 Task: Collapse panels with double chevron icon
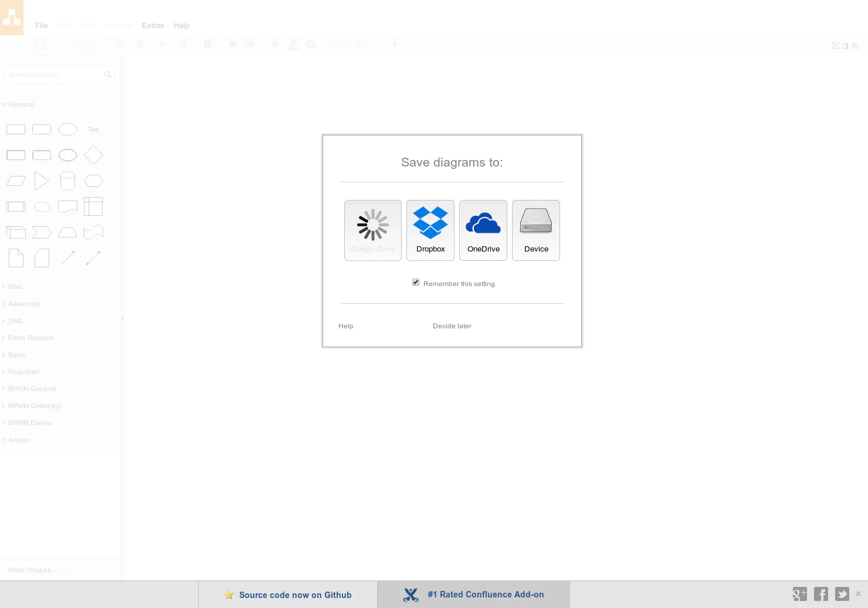[x=855, y=46]
